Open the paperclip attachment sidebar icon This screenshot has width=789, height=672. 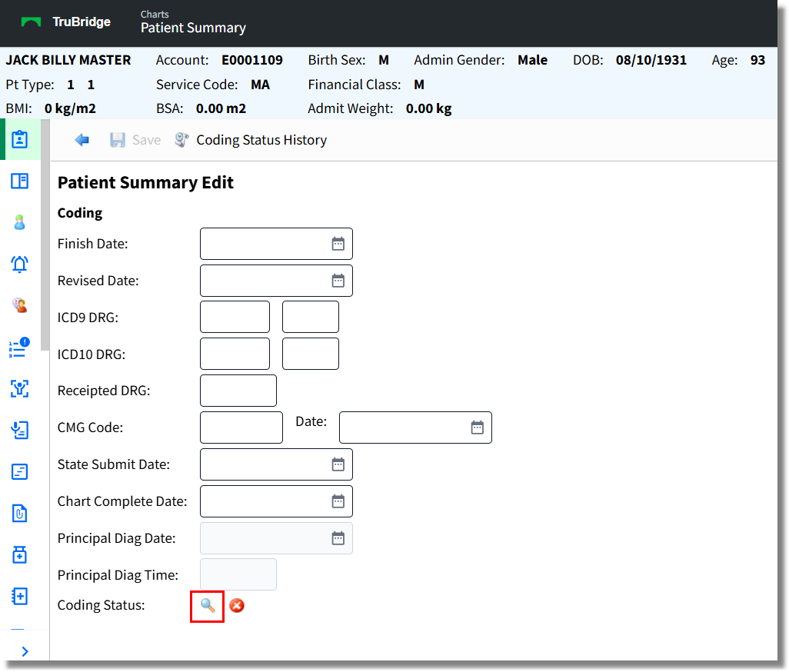pos(20,513)
